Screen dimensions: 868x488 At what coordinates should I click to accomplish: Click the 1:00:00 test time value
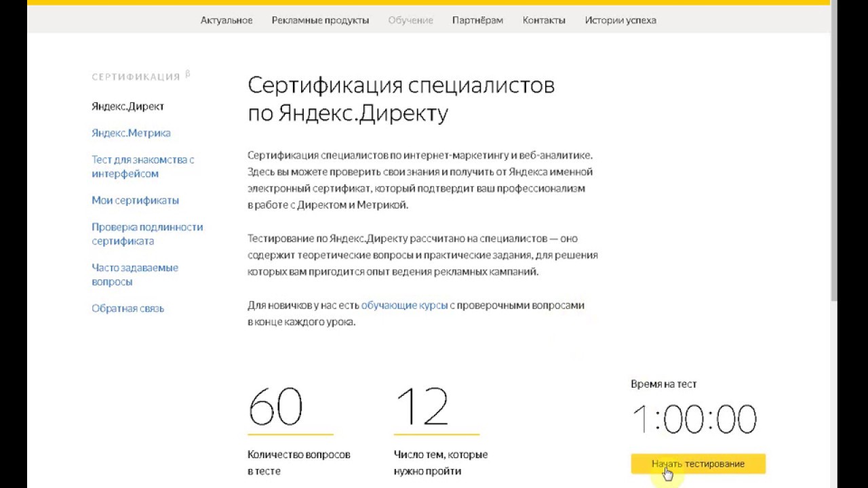pyautogui.click(x=694, y=420)
